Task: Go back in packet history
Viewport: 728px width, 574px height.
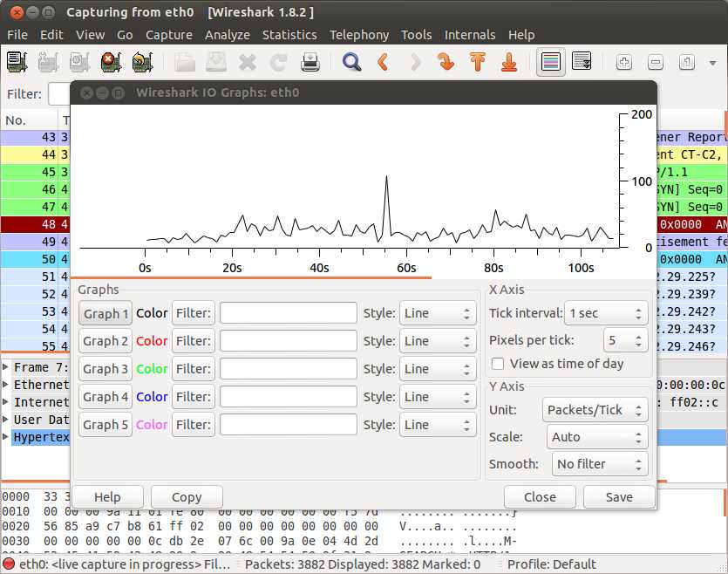Action: coord(383,62)
